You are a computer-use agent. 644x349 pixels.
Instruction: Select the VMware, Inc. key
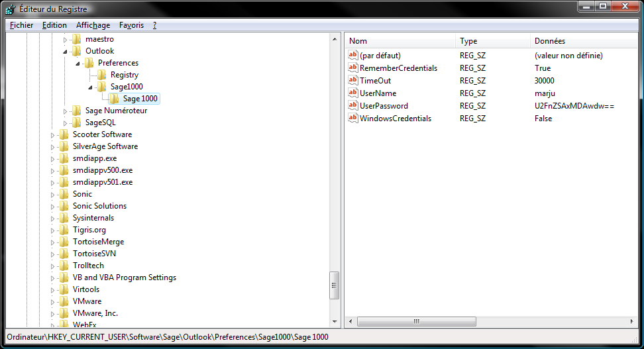[95, 313]
